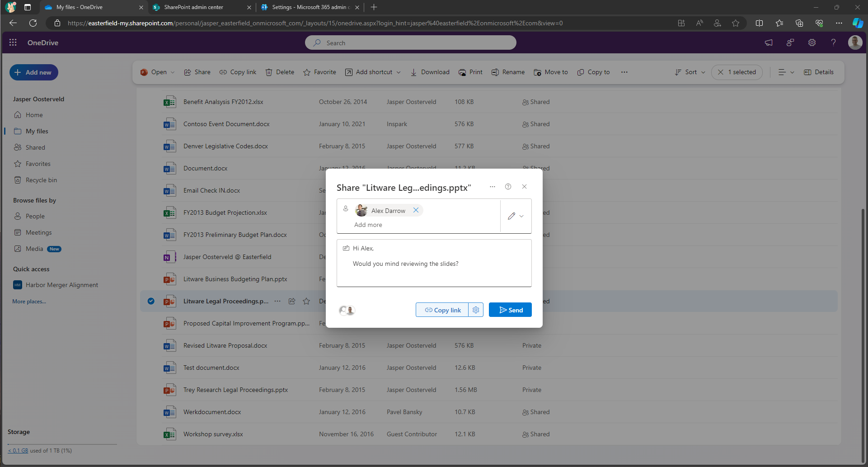The width and height of the screenshot is (868, 467).
Task: Open the Details pane
Action: (x=819, y=72)
